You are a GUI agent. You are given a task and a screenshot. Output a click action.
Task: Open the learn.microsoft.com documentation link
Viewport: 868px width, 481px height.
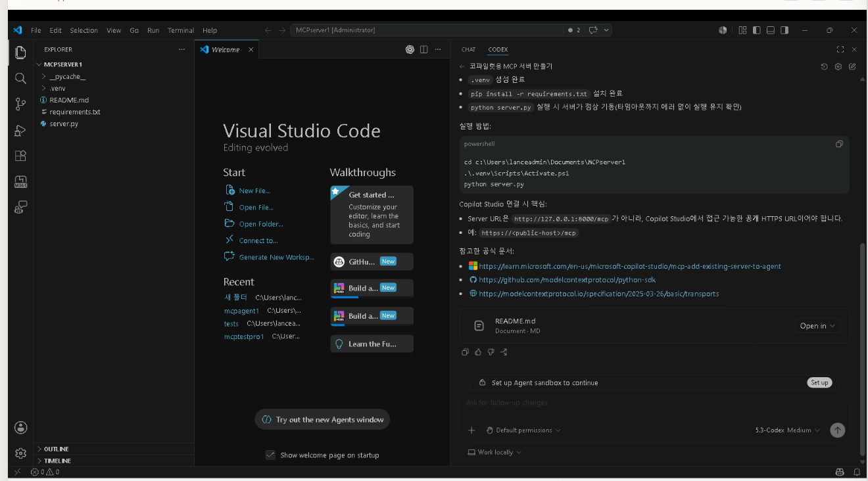[x=630, y=266]
